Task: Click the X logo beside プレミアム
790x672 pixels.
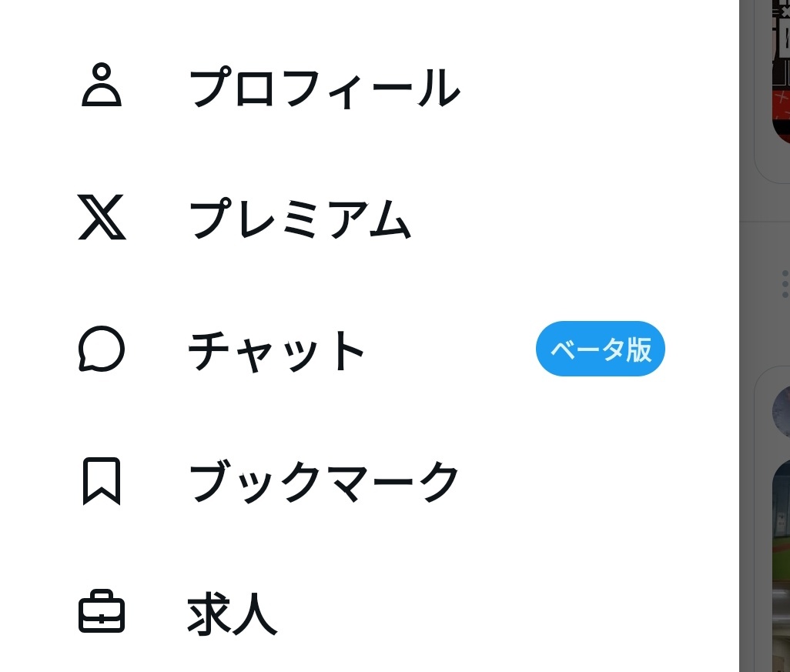Action: [x=102, y=216]
